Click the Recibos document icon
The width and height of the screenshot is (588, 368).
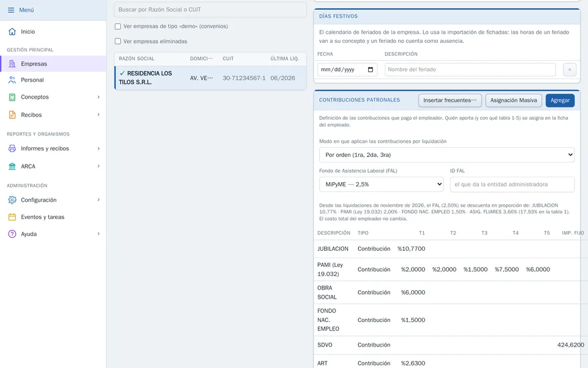(12, 115)
